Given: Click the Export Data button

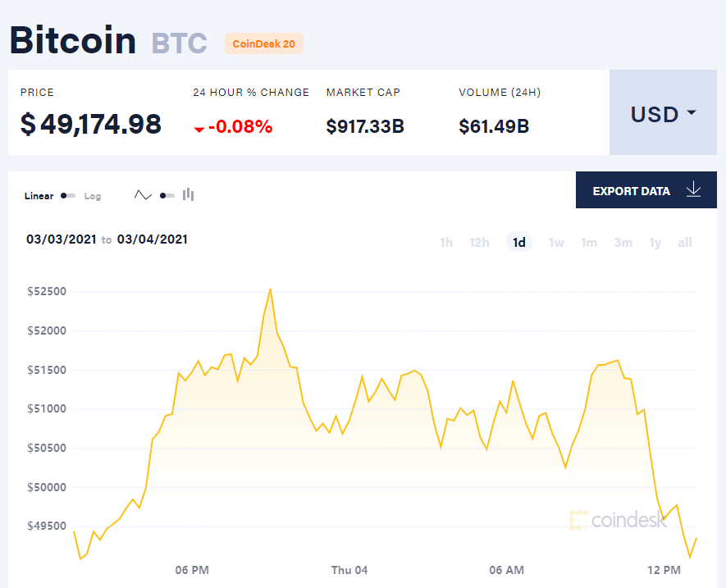Looking at the screenshot, I should click(x=646, y=189).
